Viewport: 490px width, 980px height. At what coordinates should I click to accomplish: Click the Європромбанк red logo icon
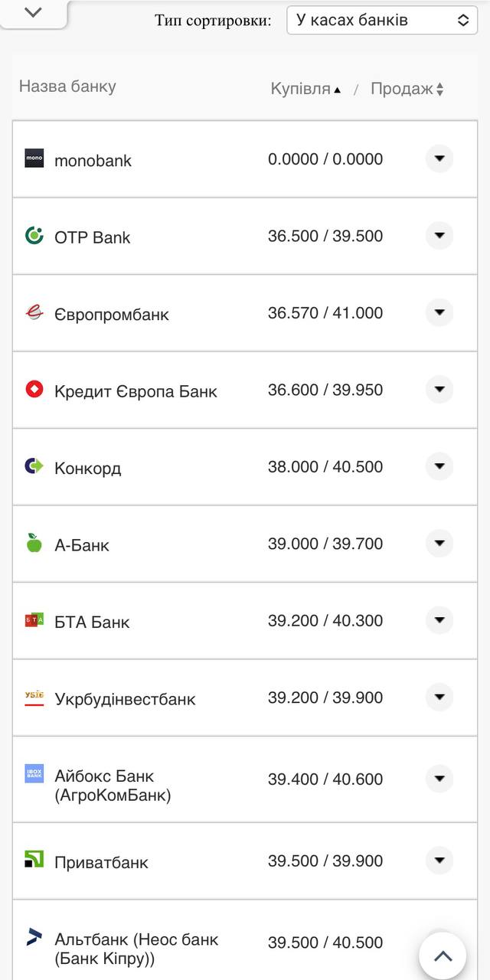(33, 312)
